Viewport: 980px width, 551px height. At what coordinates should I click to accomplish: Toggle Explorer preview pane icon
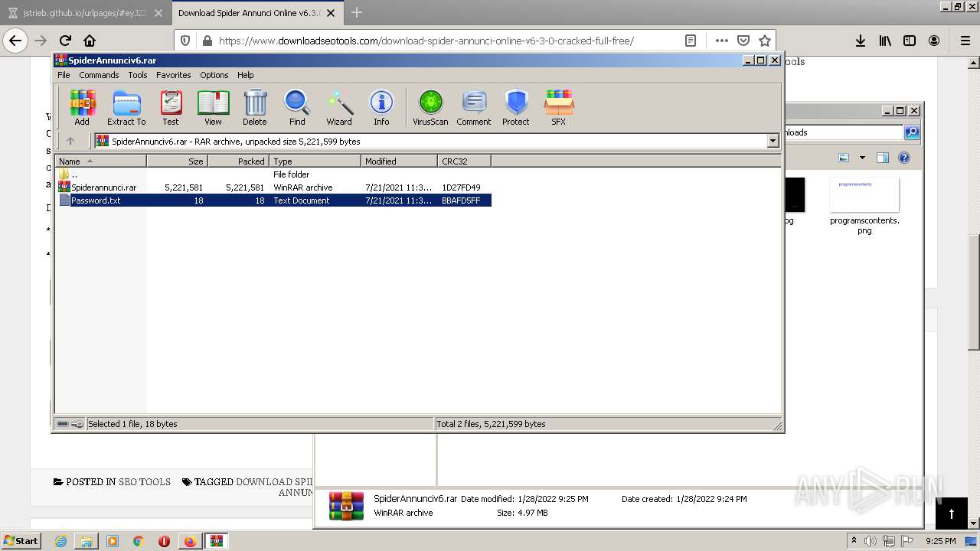pos(882,158)
